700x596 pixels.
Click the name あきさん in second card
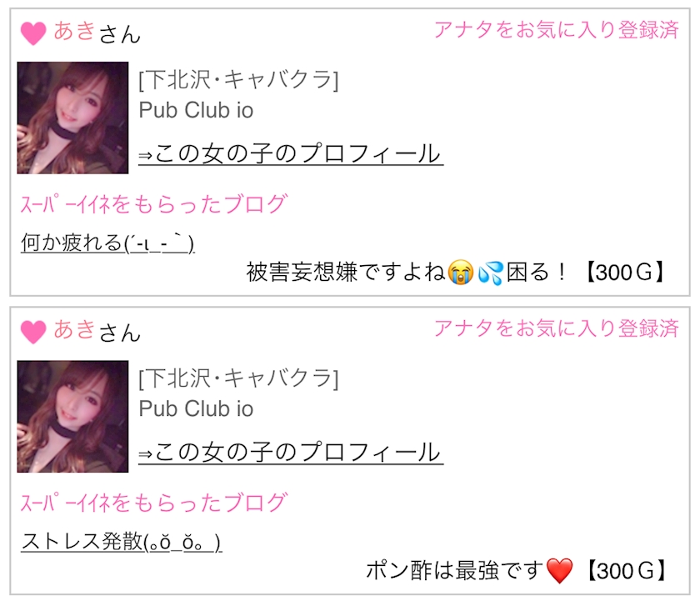click(x=97, y=331)
